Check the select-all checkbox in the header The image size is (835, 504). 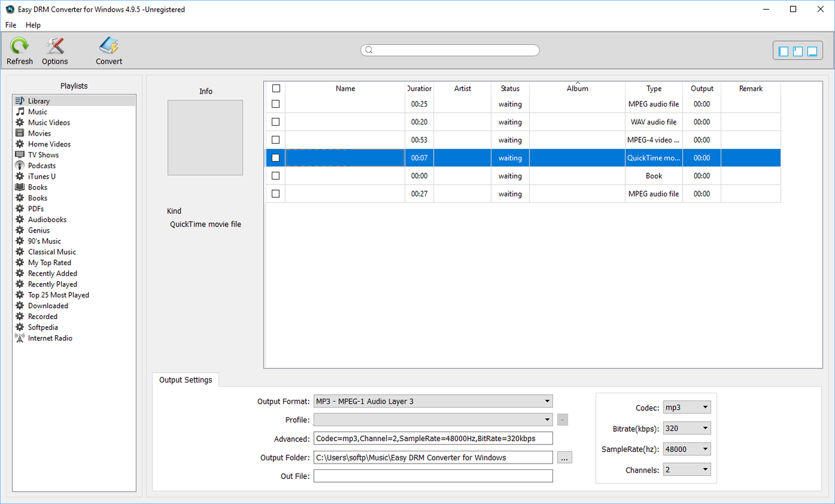[276, 88]
